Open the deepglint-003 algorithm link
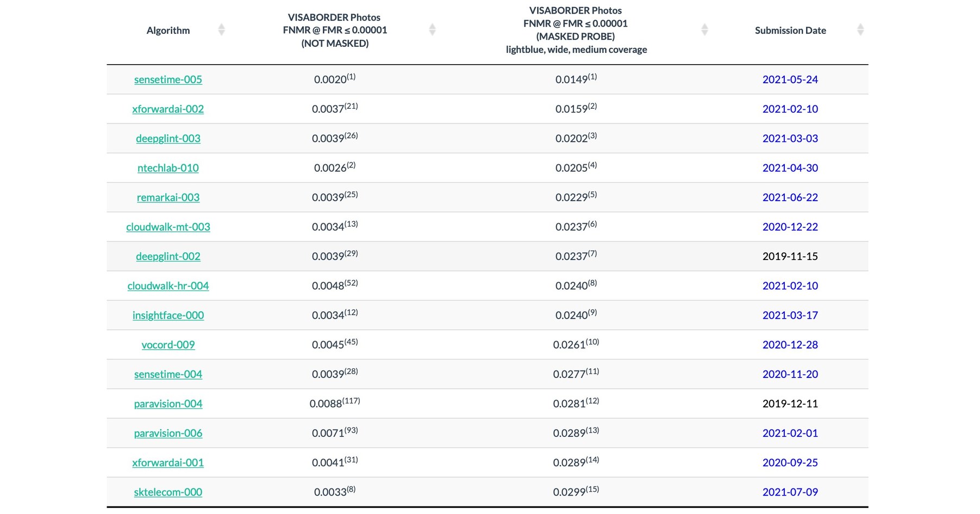Viewport: 980px width, 514px height. pyautogui.click(x=168, y=138)
